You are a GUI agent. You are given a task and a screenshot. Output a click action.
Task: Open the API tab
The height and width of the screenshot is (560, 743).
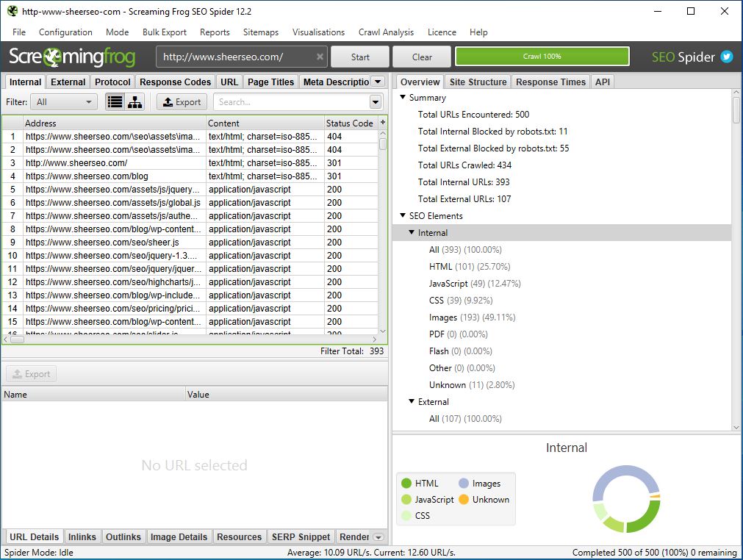(603, 82)
